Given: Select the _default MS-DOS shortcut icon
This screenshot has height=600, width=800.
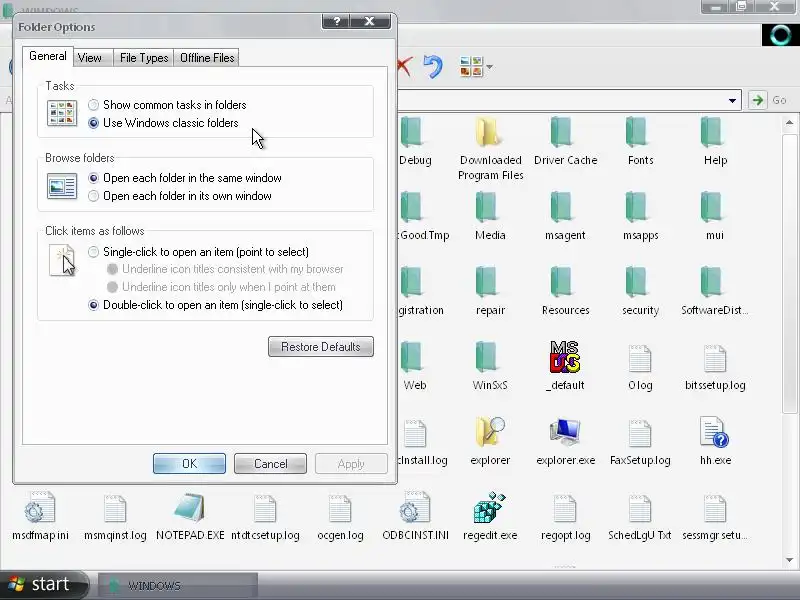Looking at the screenshot, I should [564, 357].
